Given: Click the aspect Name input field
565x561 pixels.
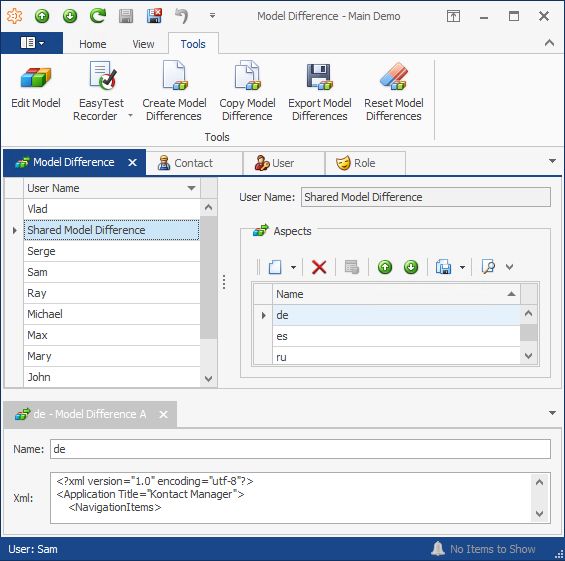Looking at the screenshot, I should pos(300,449).
